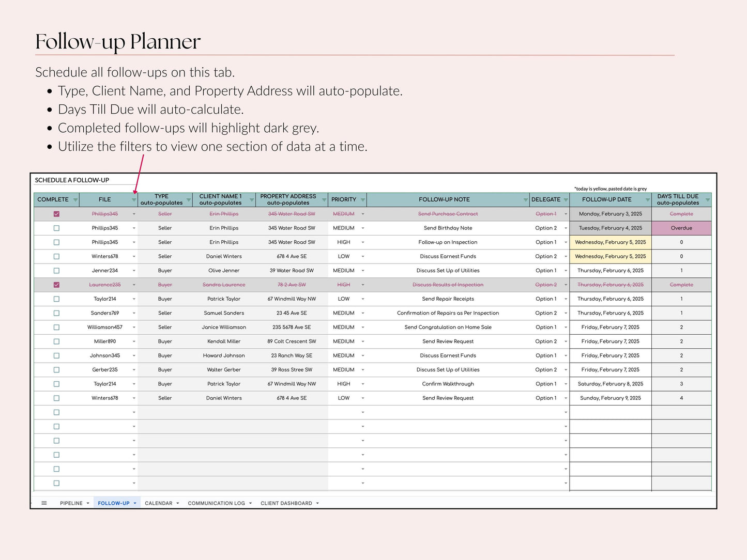Click the 39 Ross Stree SW address cell
Image resolution: width=747 pixels, height=560 pixels.
pos(292,370)
